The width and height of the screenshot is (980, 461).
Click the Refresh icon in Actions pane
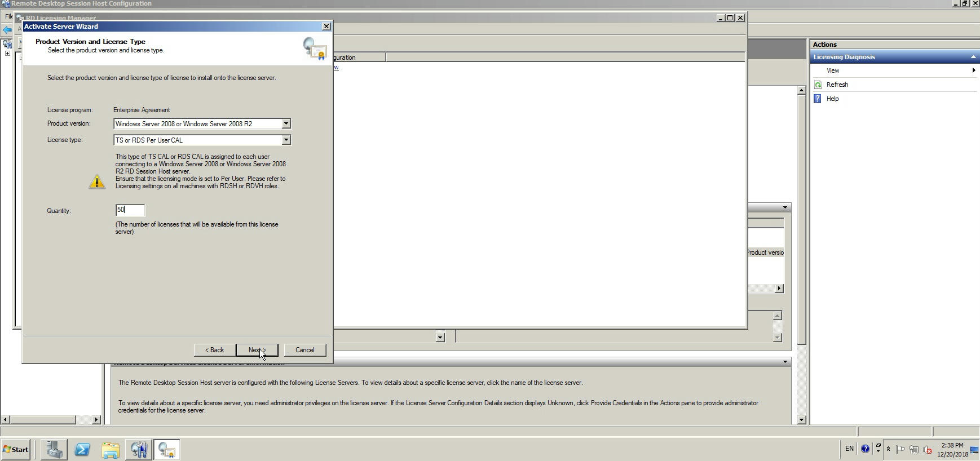[x=818, y=85]
